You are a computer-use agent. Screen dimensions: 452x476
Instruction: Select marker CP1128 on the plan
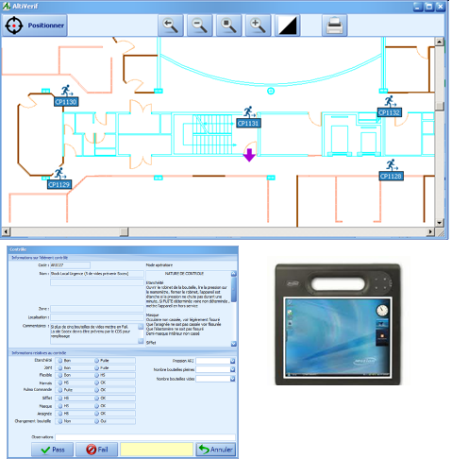391,176
